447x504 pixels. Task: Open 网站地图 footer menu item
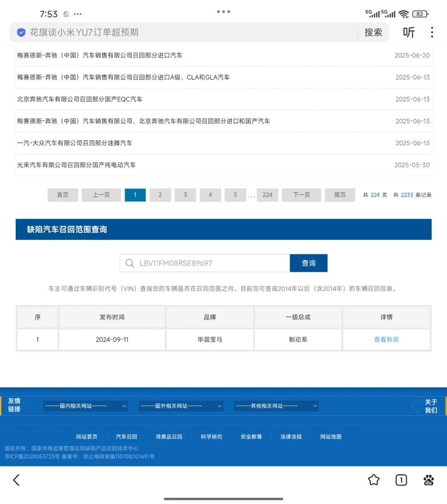point(331,437)
